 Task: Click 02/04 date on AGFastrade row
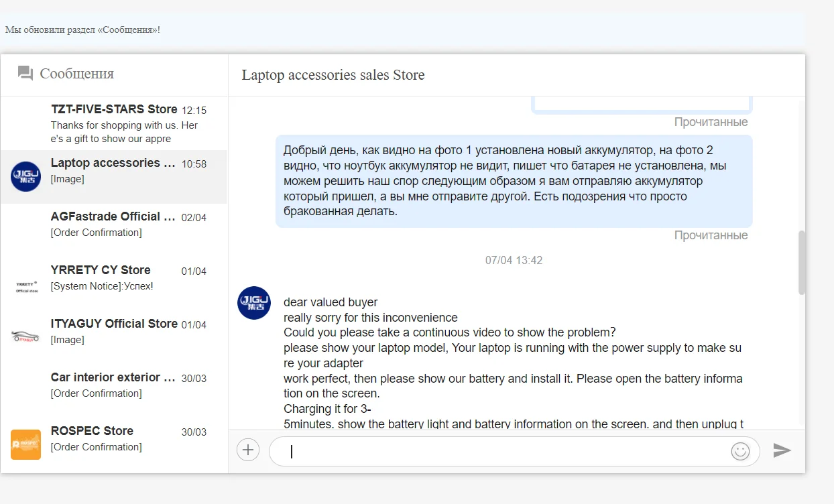point(194,218)
